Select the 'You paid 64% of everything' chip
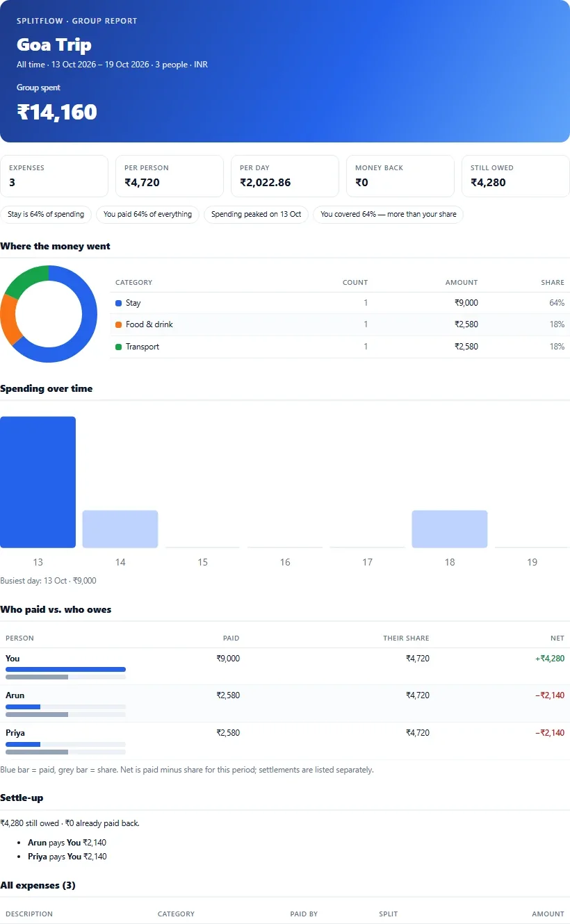Screen dimensions: 570x924 tap(148, 214)
